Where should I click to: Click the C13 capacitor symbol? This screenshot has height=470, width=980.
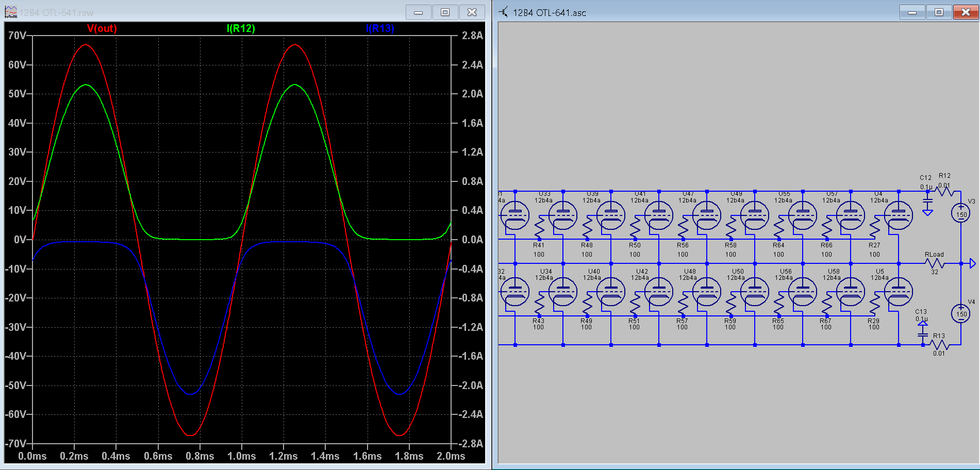pos(923,336)
